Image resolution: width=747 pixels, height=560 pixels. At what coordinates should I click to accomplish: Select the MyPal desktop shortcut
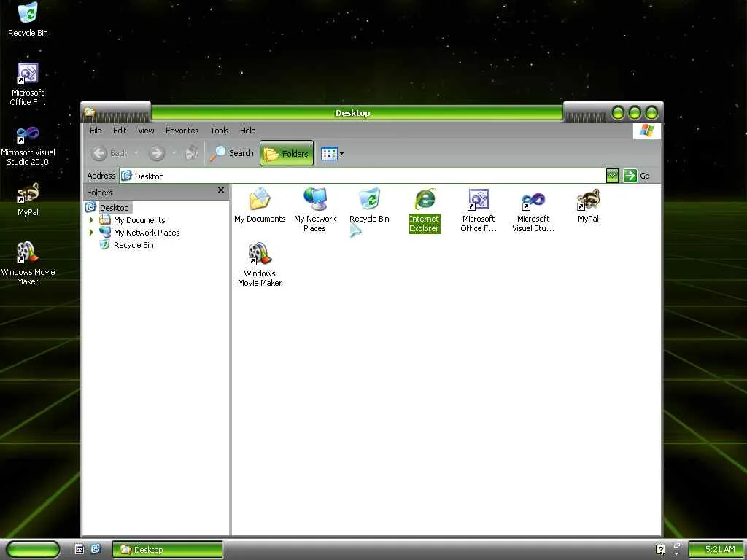tap(28, 200)
